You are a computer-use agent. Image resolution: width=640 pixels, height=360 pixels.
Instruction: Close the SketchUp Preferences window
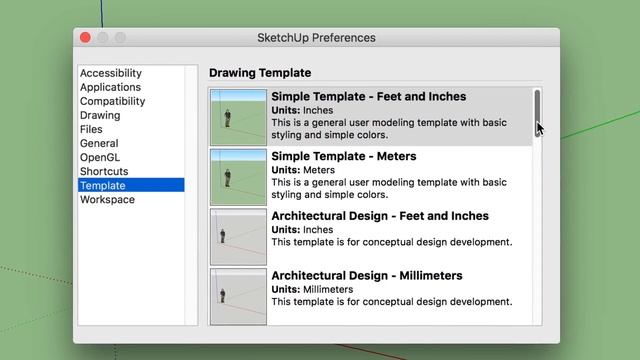coord(85,38)
